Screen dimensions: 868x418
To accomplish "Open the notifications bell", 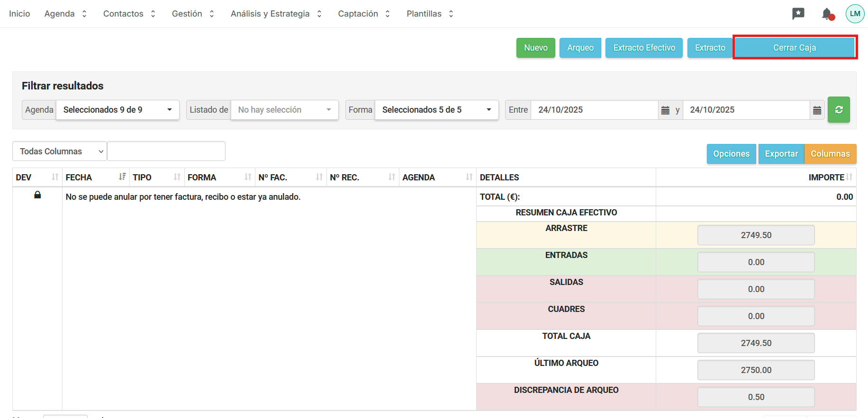I will (x=827, y=14).
